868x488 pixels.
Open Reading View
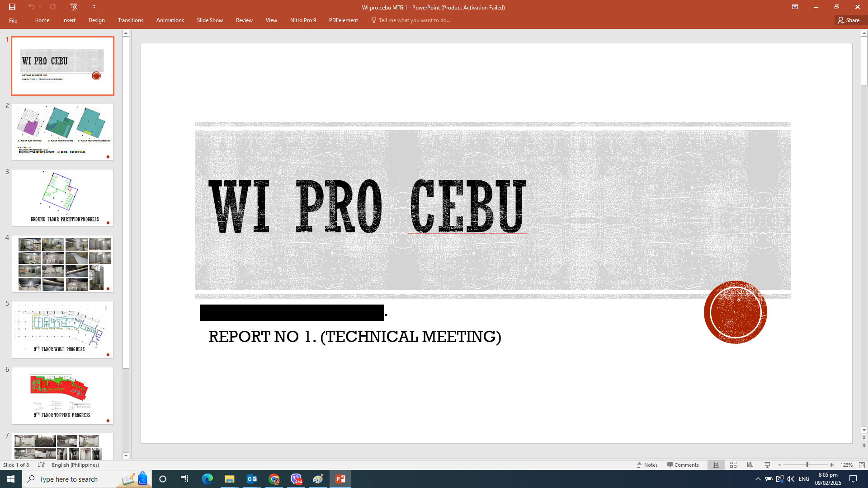click(x=750, y=465)
